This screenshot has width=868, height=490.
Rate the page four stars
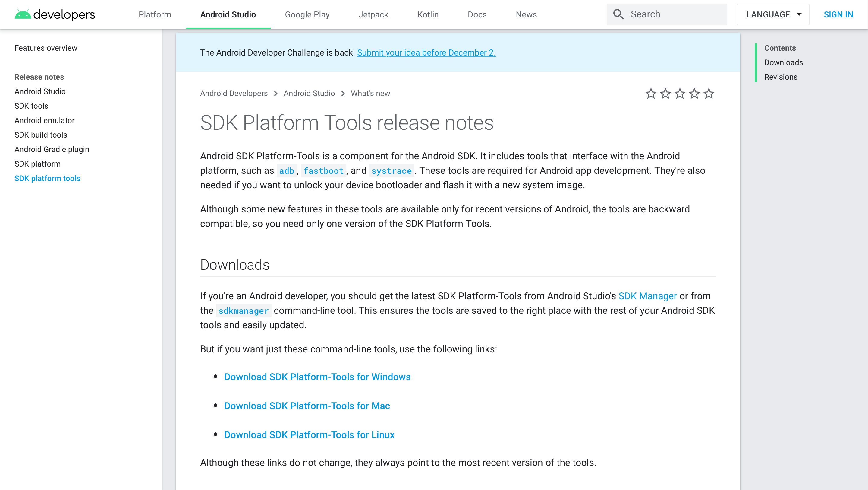[x=694, y=94]
